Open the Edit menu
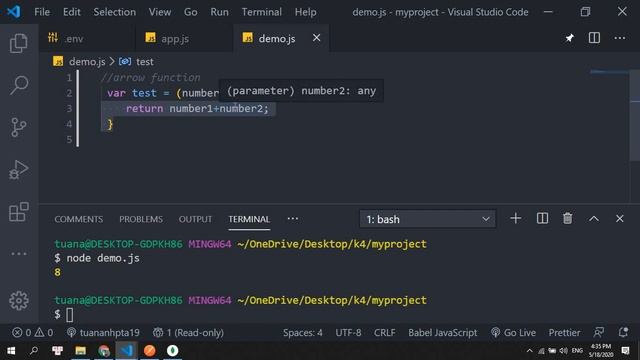The height and width of the screenshot is (360, 640). (x=72, y=12)
